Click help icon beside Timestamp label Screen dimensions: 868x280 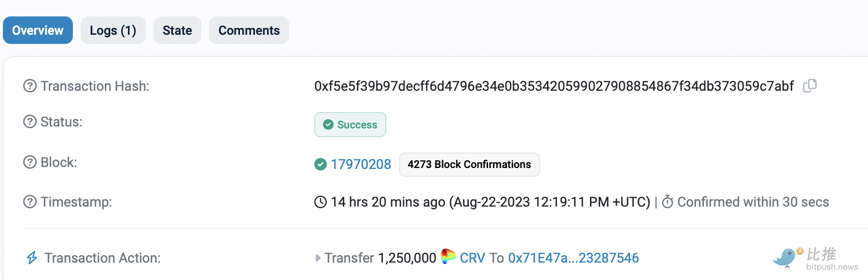coord(30,202)
